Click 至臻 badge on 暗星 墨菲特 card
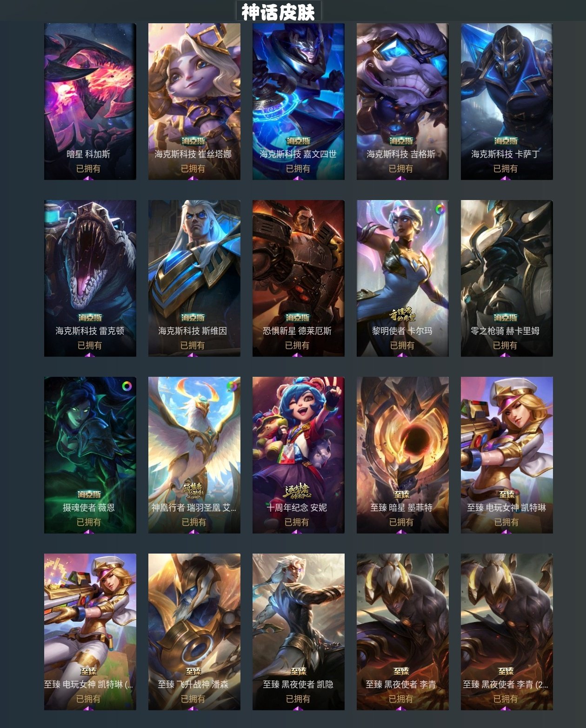The width and height of the screenshot is (586, 728). point(402,494)
